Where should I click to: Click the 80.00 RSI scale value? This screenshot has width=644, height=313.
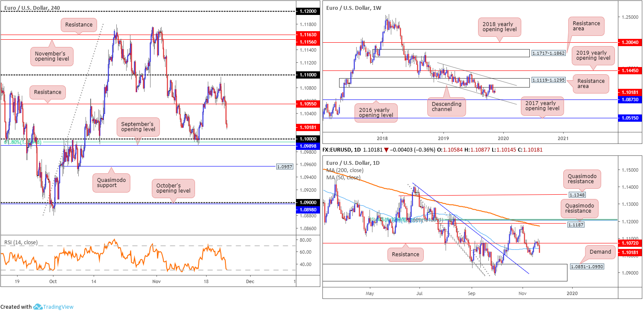pos(306,240)
